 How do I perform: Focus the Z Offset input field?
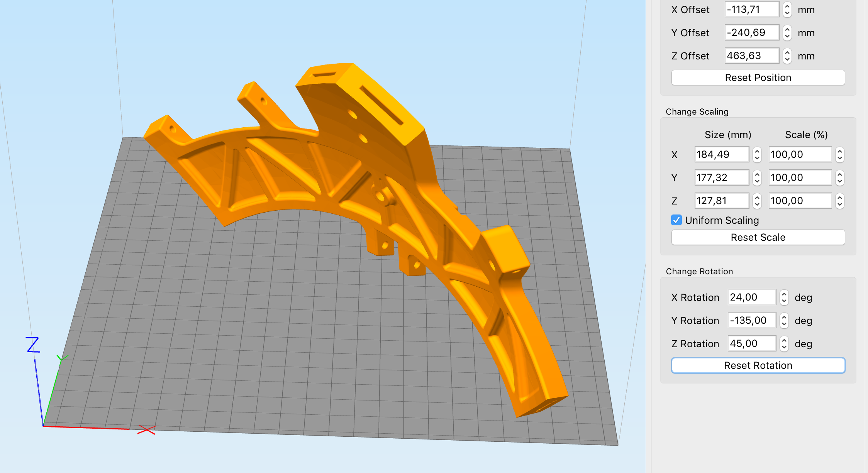(x=751, y=56)
